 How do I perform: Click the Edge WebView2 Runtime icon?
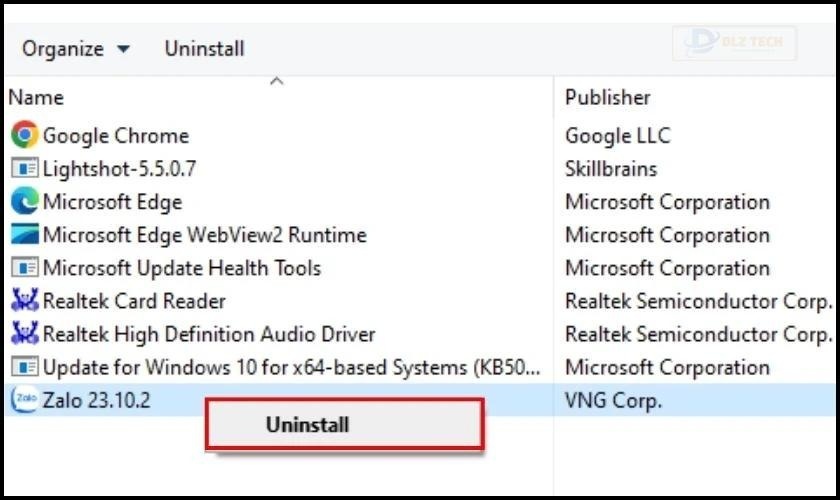tap(25, 234)
